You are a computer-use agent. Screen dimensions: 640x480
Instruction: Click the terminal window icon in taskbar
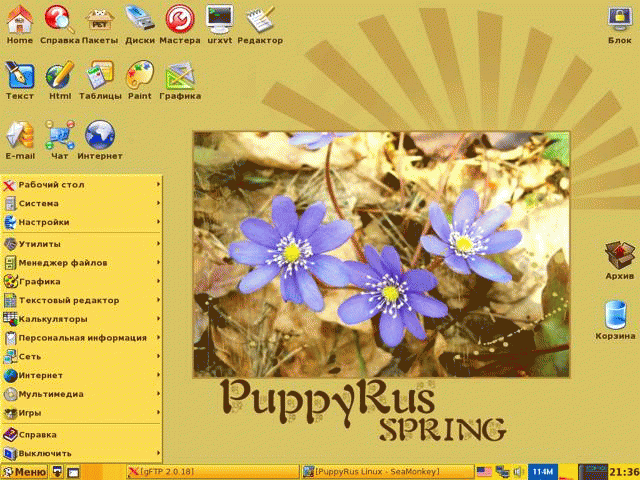(73, 472)
